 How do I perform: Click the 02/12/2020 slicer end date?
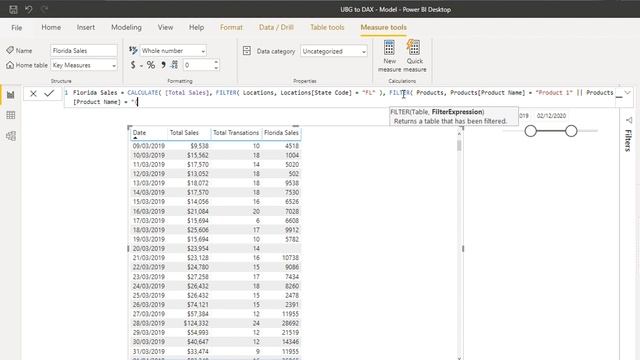coord(551,116)
